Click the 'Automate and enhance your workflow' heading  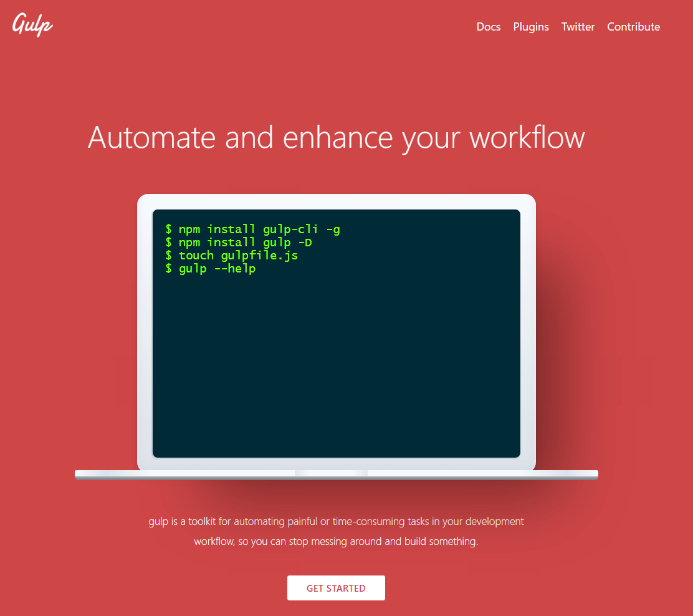pyautogui.click(x=337, y=138)
